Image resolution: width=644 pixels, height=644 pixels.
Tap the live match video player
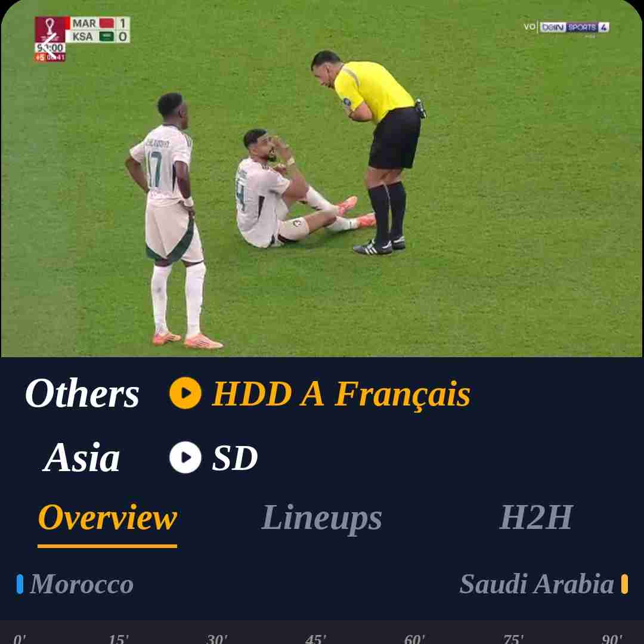click(322, 178)
